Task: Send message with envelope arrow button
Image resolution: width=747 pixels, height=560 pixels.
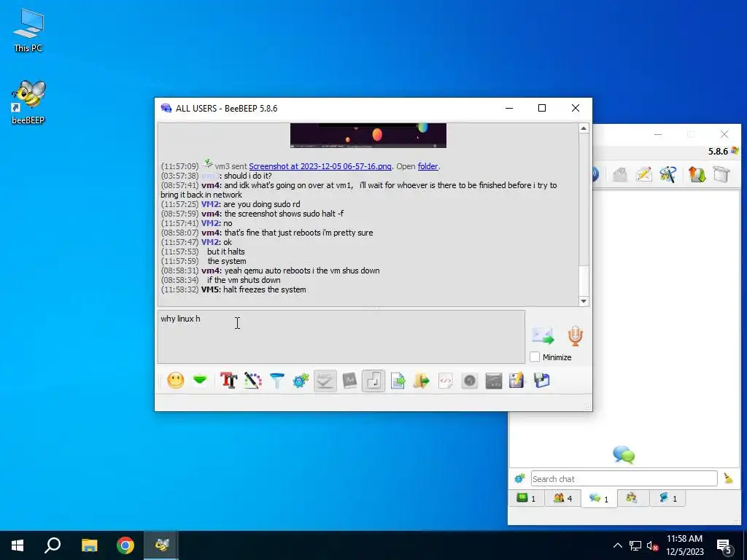Action: click(x=543, y=335)
